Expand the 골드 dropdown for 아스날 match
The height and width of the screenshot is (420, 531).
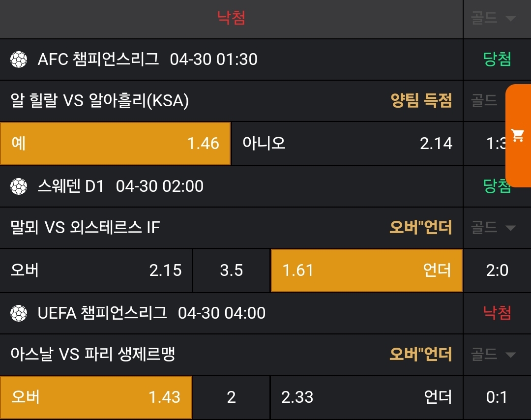[493, 354]
